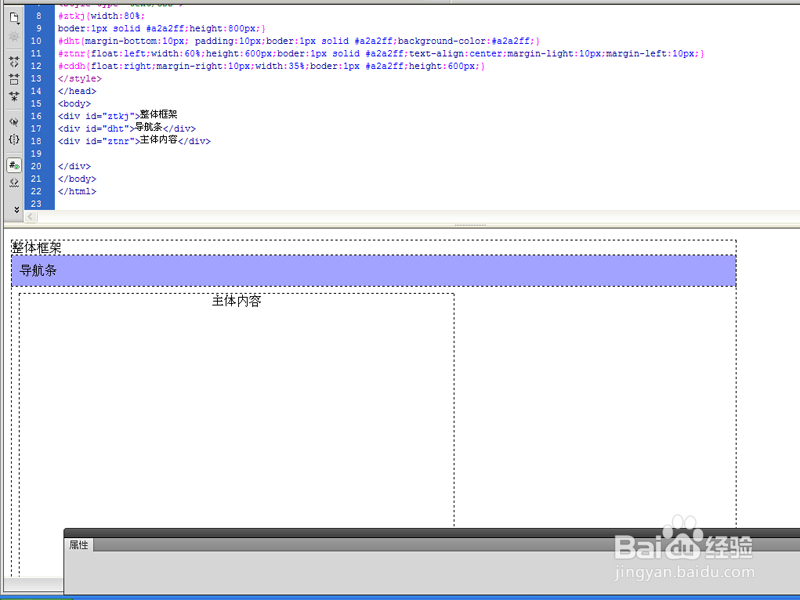This screenshot has width=800, height=600.
Task: Click the code view horizontal scrollbar track
Action: (x=417, y=217)
